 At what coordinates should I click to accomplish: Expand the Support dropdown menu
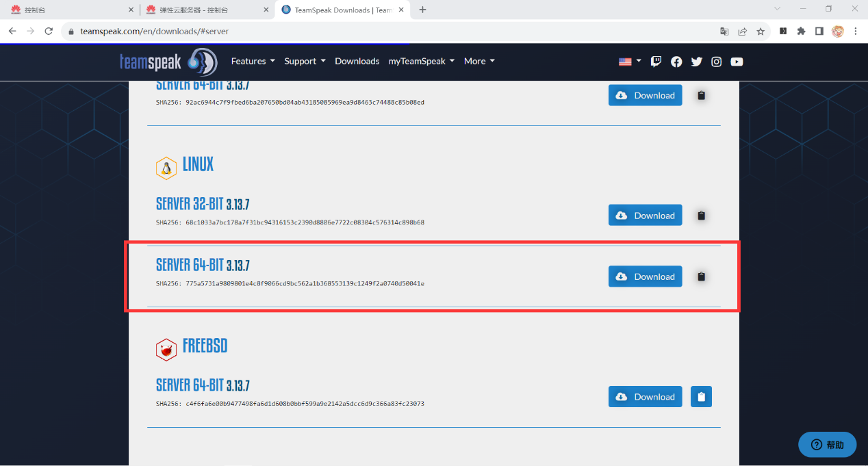tap(305, 62)
